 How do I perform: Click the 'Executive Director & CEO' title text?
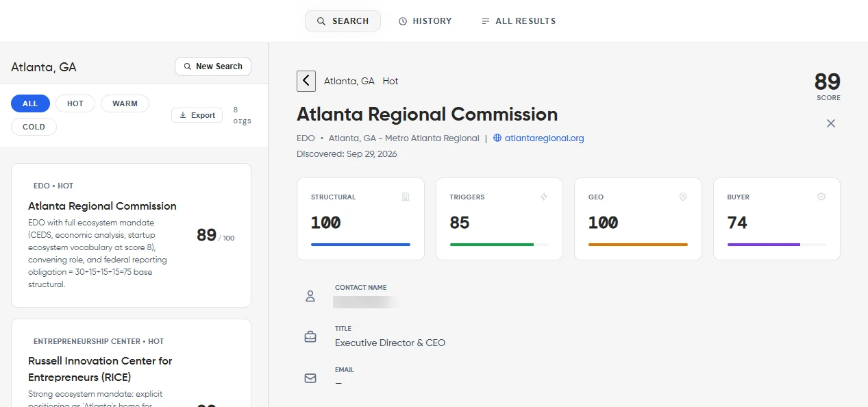click(x=390, y=343)
